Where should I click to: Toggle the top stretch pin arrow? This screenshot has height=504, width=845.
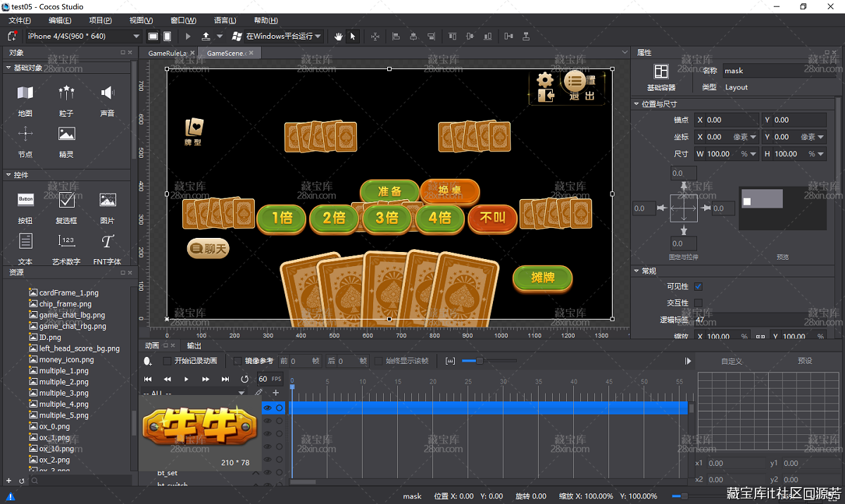point(683,187)
